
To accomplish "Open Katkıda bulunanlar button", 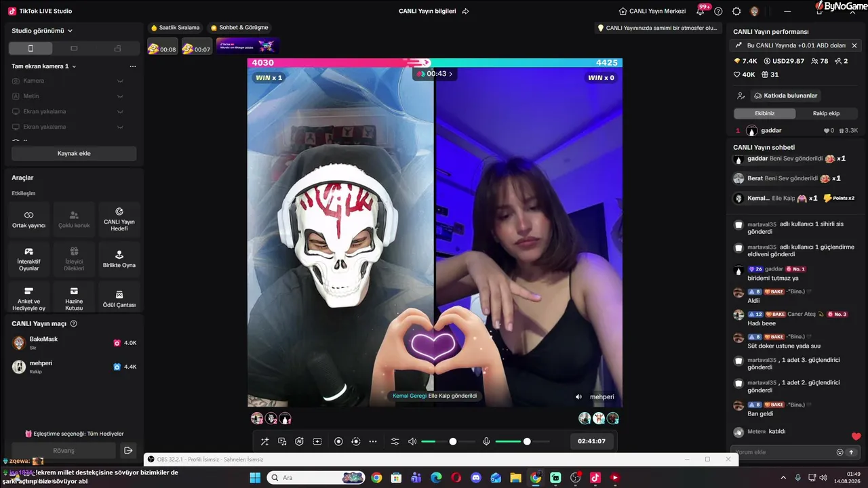I will [786, 96].
